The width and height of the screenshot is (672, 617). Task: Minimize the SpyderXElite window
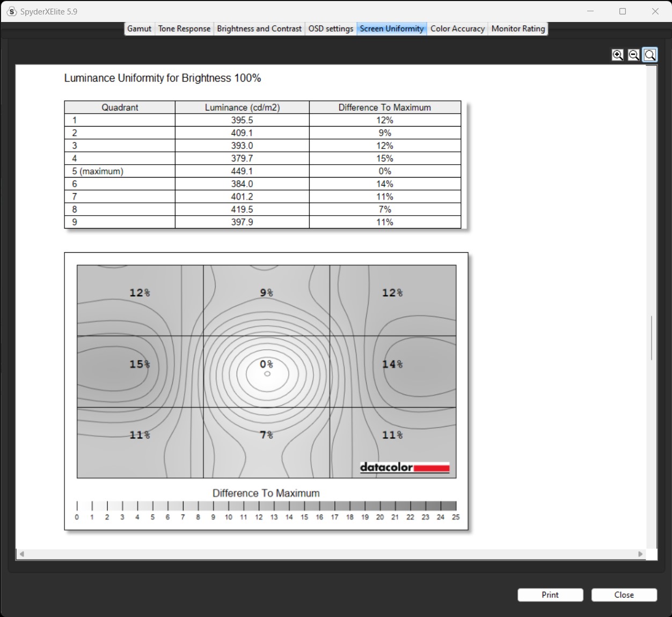(590, 11)
